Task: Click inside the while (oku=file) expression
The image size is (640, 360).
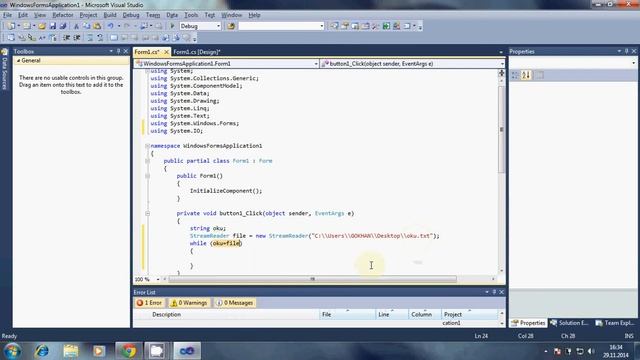Action: coord(227,243)
